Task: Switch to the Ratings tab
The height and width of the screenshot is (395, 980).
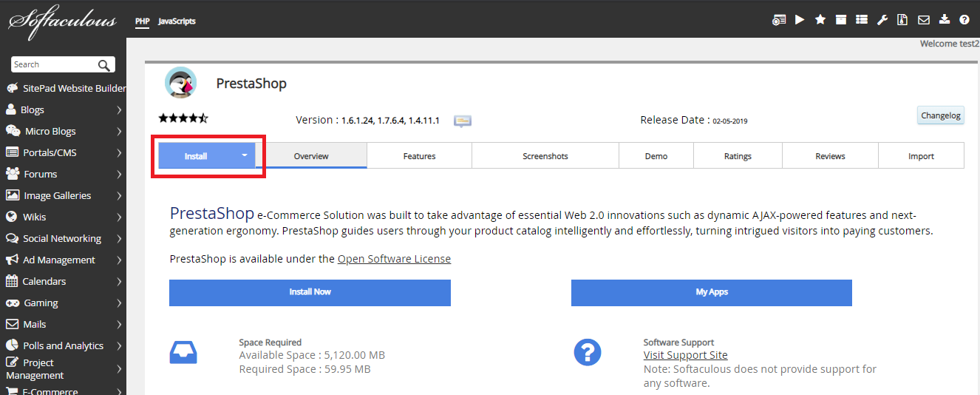Action: (738, 156)
